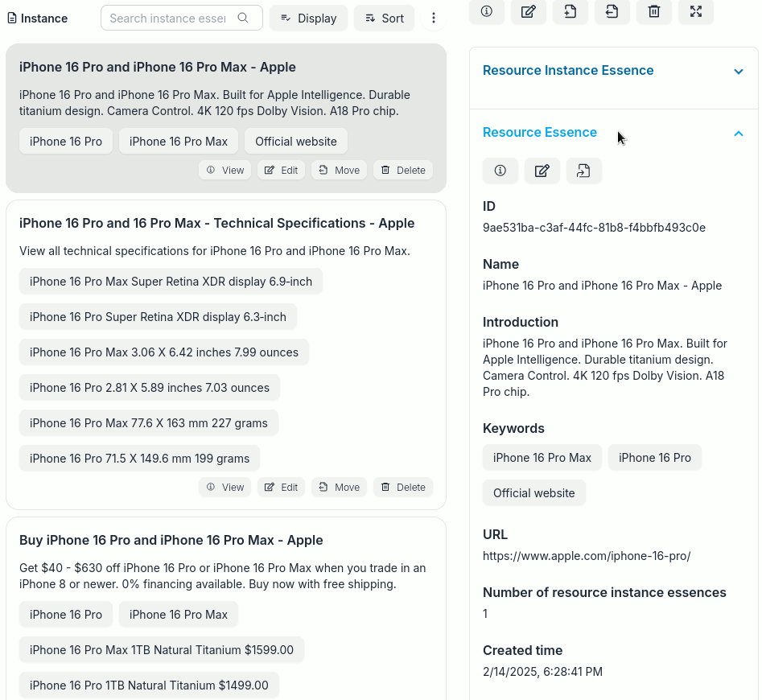
Task: Edit the 'iPhone 16 Pro and iPhone 16 Pro Max - Apple' card
Action: [282, 170]
